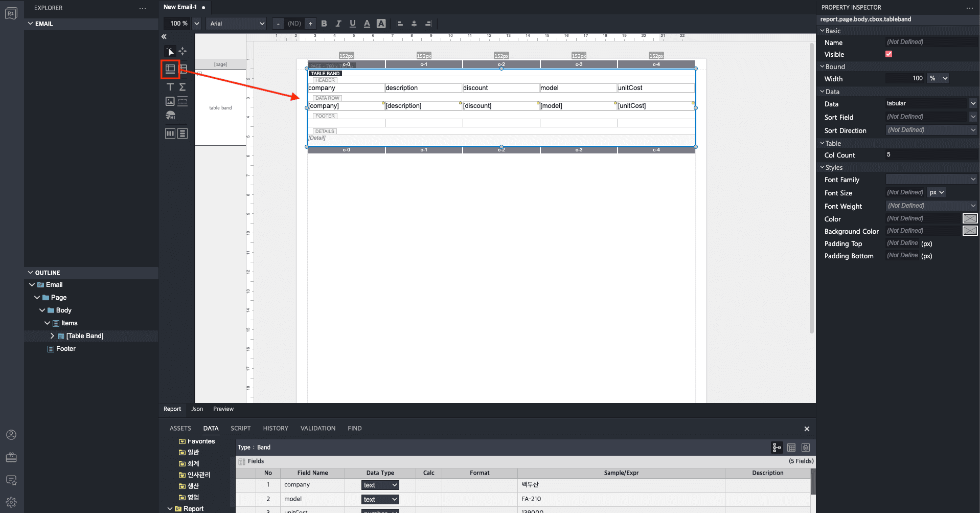
Task: Choose the dashed band item tool
Action: pyautogui.click(x=183, y=101)
